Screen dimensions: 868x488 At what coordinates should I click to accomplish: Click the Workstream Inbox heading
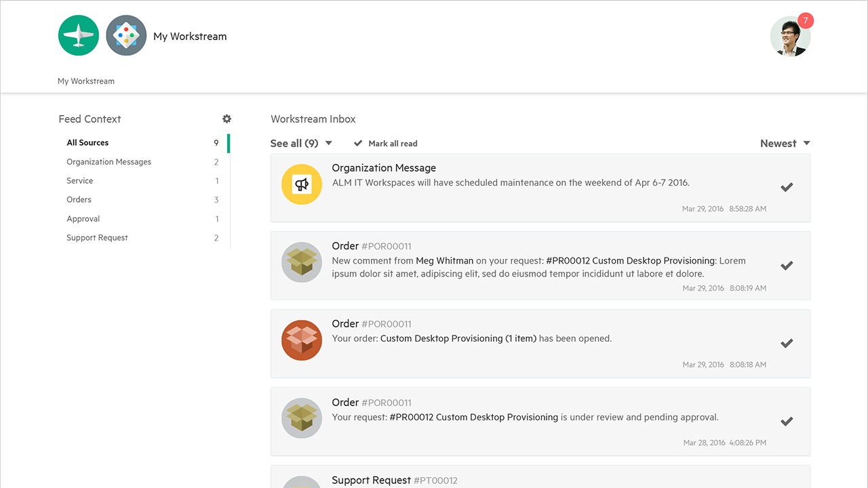click(313, 119)
